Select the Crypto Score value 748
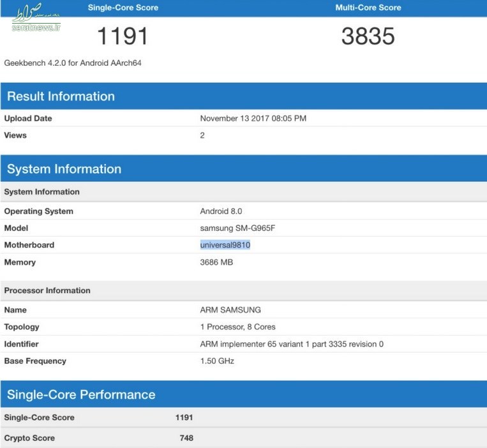Viewport: 487px width, 448px height. point(186,438)
